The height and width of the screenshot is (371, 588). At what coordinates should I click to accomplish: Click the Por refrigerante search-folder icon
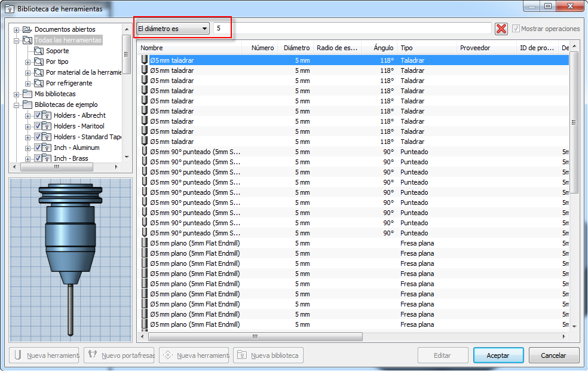[x=39, y=83]
